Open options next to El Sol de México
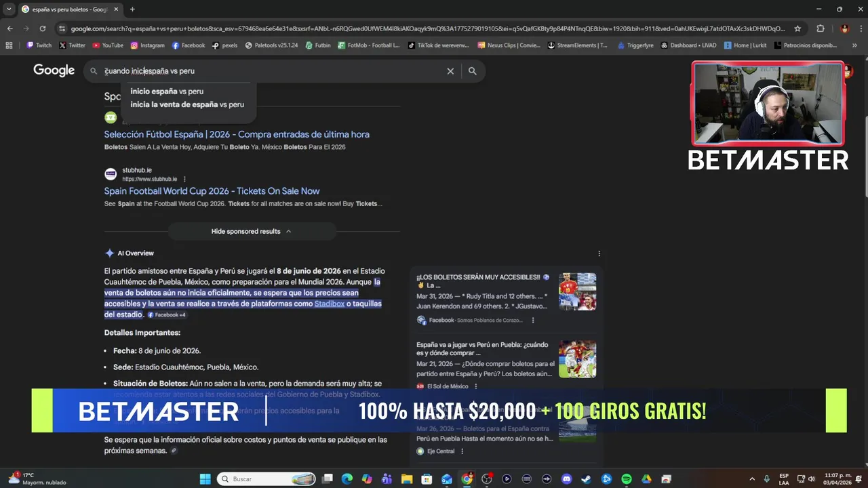The width and height of the screenshot is (868, 488). 475,386
